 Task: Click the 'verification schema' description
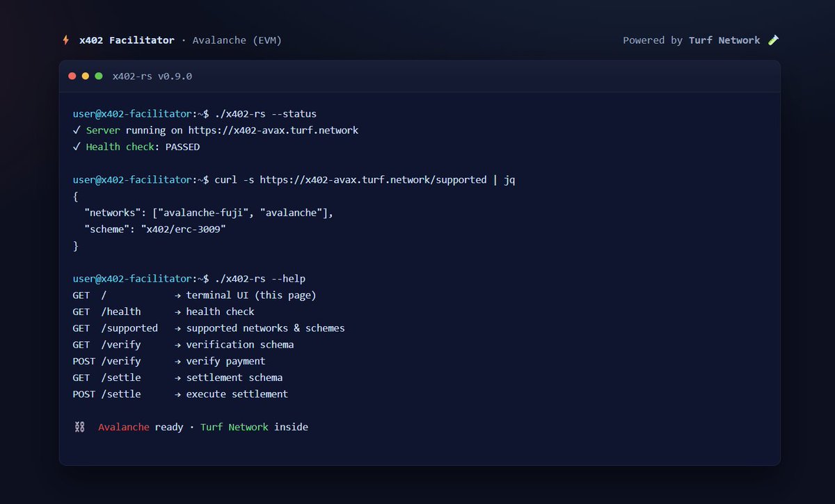click(x=240, y=345)
